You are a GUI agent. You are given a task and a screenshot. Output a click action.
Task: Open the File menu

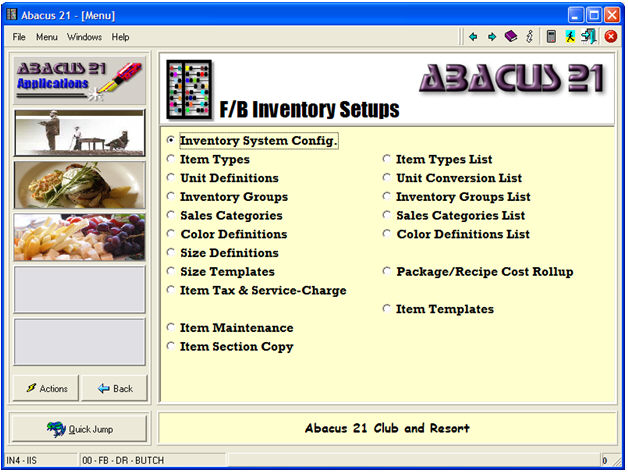[x=19, y=37]
